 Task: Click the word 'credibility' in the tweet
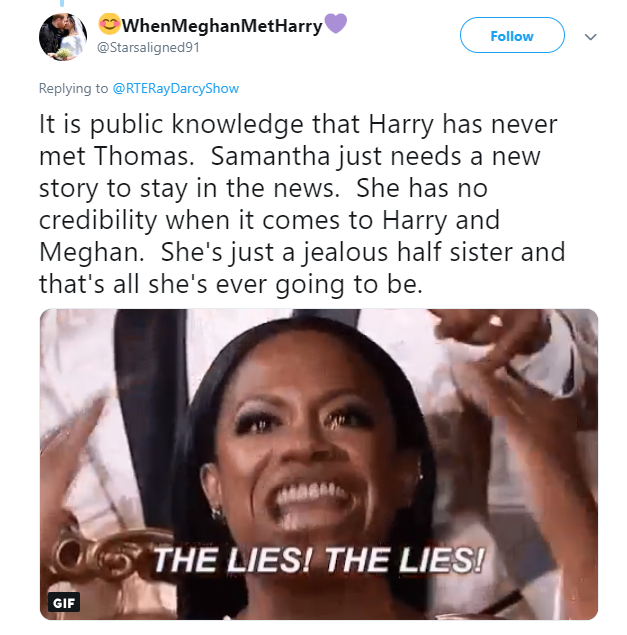click(98, 221)
